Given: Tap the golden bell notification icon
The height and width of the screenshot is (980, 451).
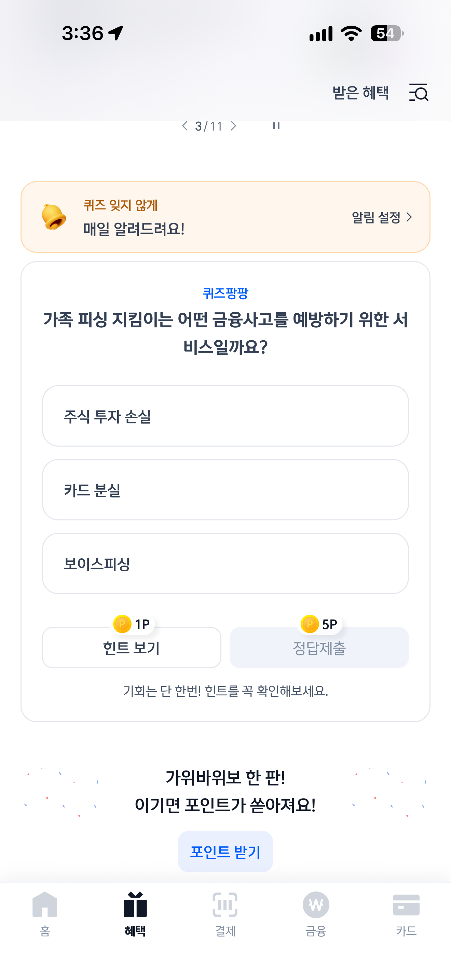Looking at the screenshot, I should click(x=53, y=217).
